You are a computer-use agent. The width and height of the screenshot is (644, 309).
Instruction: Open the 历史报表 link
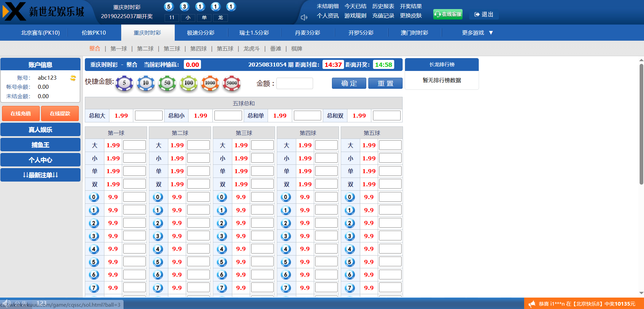383,6
